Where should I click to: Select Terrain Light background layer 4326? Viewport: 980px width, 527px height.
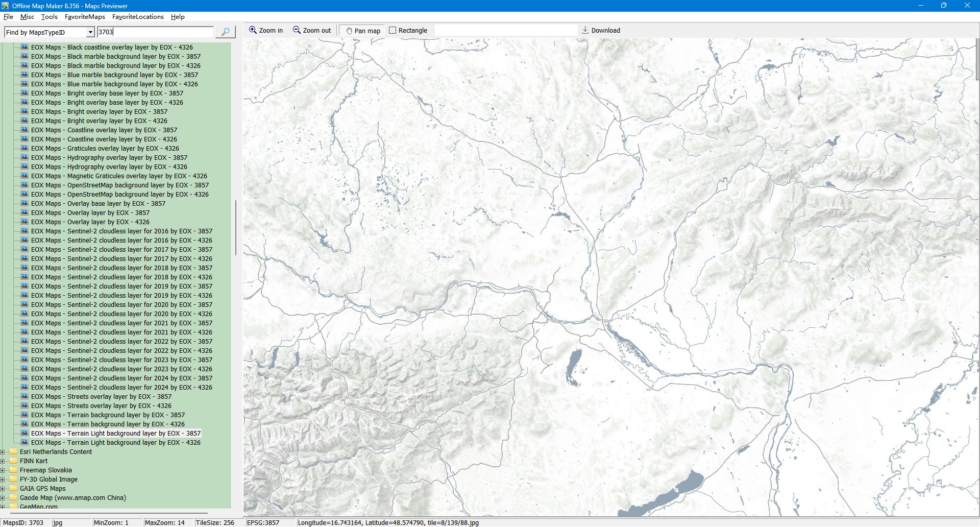115,443
